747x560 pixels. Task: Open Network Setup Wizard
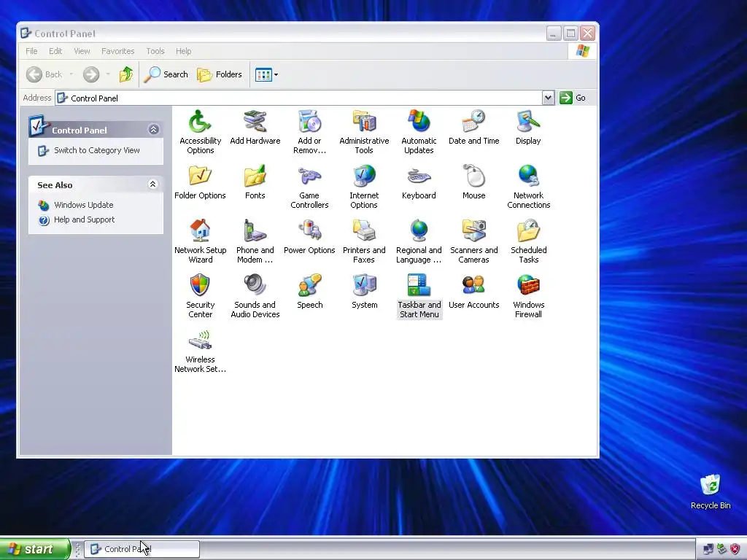[200, 241]
